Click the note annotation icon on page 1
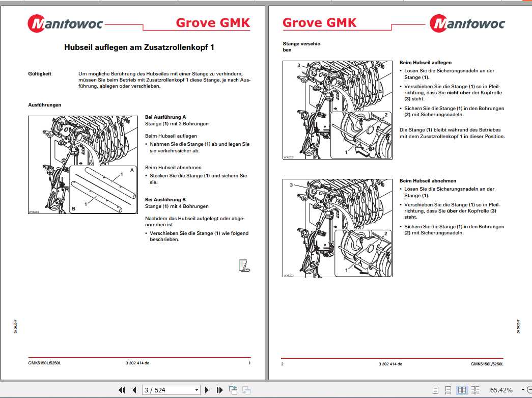The height and width of the screenshot is (398, 532). (x=244, y=265)
